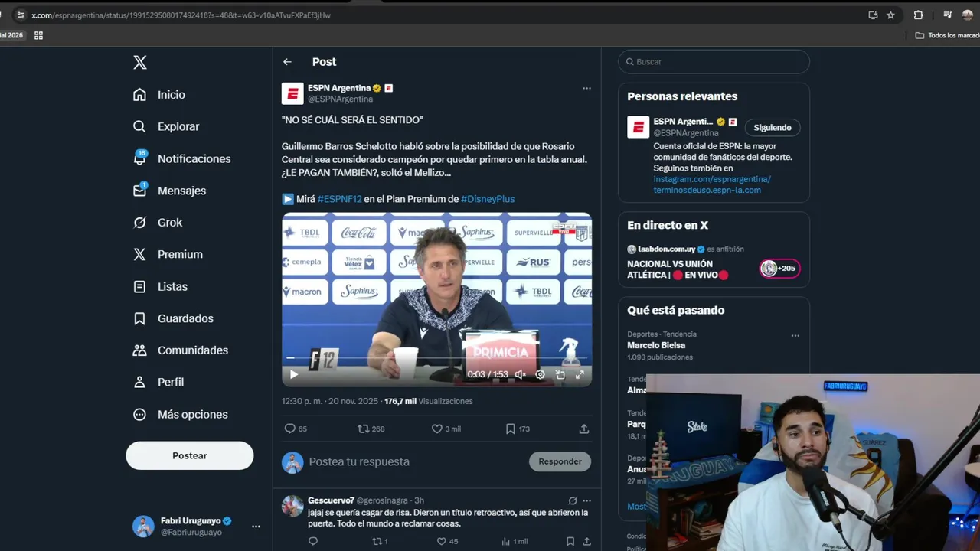The image size is (980, 551).
Task: Open 176,7 mil Visualizaciones stats
Action: click(x=429, y=401)
